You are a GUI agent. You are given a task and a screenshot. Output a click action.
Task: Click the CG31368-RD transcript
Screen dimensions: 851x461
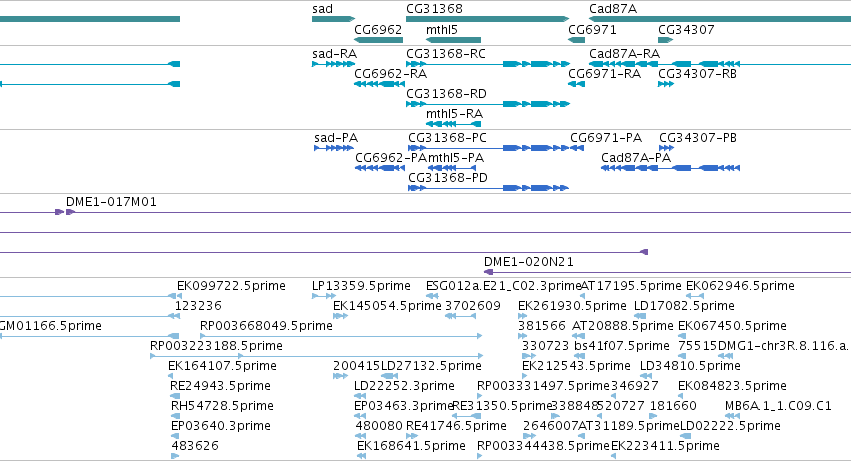(488, 104)
